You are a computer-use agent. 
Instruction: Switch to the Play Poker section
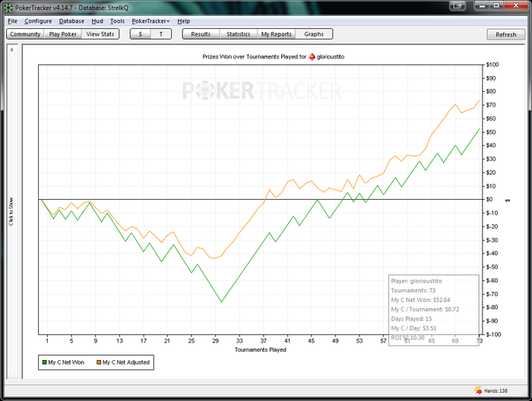[x=63, y=34]
